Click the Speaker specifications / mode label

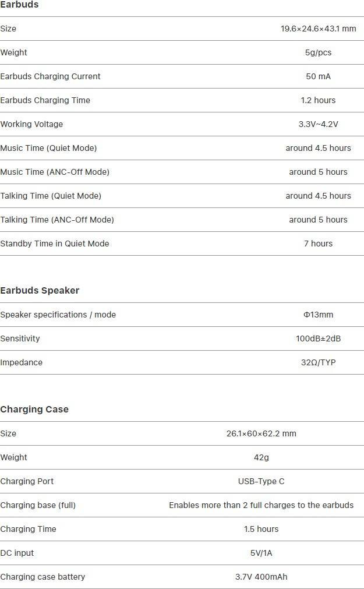point(58,315)
